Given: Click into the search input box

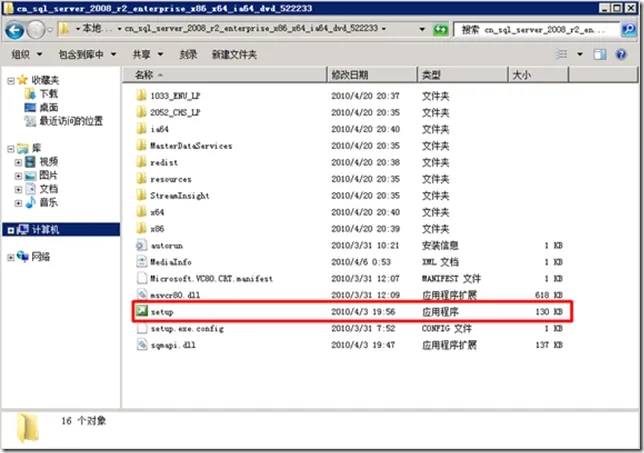Looking at the screenshot, I should tap(537, 30).
